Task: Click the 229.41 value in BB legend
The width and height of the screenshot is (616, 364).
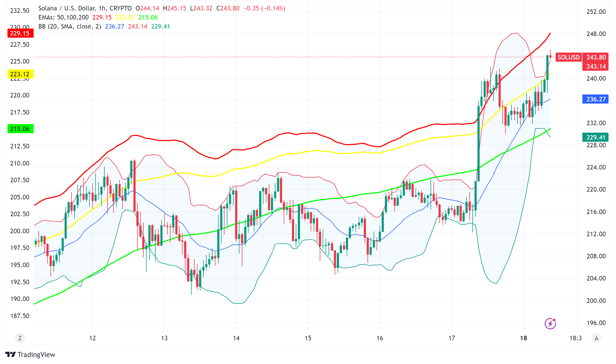Action: click(x=160, y=26)
